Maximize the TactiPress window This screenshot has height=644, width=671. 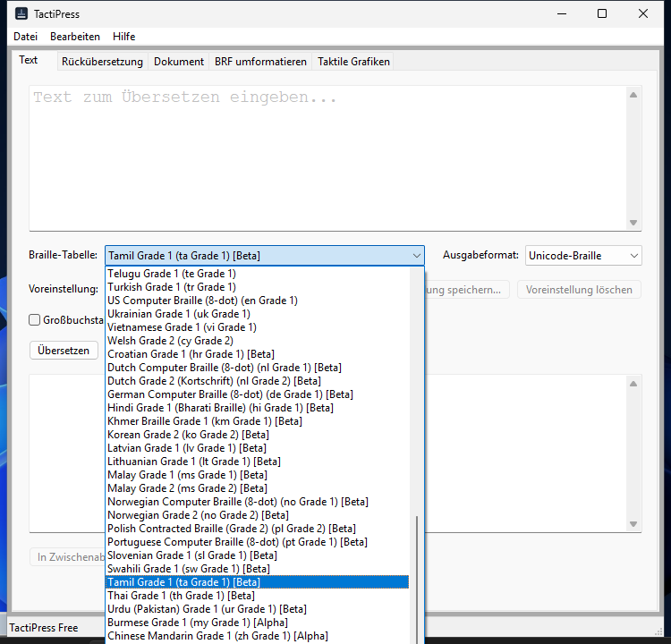pyautogui.click(x=602, y=13)
